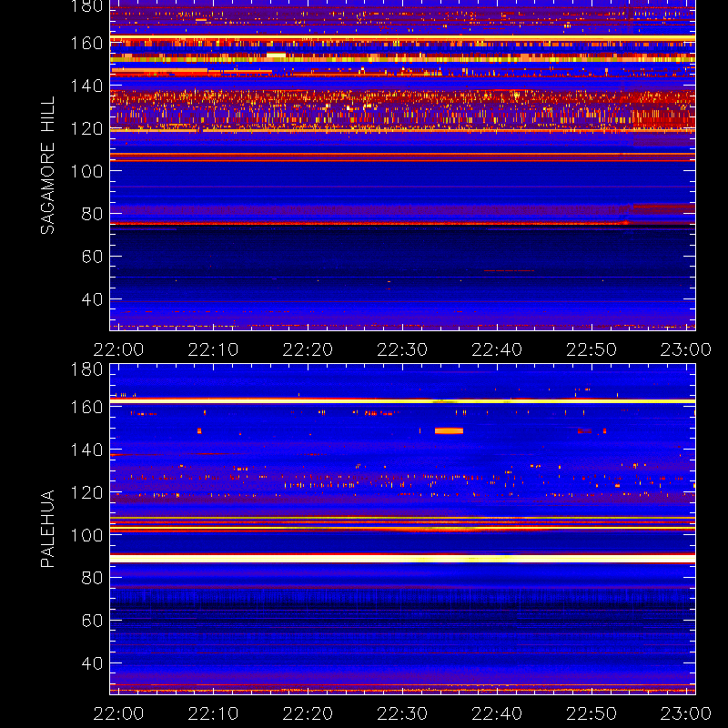The image size is (728, 728).
Task: Click the 22:10 time label under Palehua plot
Action: [213, 713]
